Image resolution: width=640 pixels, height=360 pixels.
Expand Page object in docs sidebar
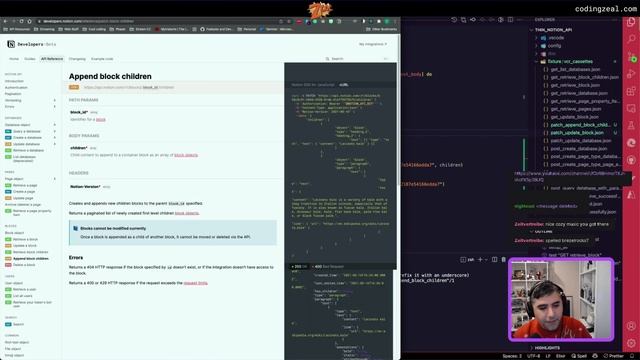coord(54,179)
